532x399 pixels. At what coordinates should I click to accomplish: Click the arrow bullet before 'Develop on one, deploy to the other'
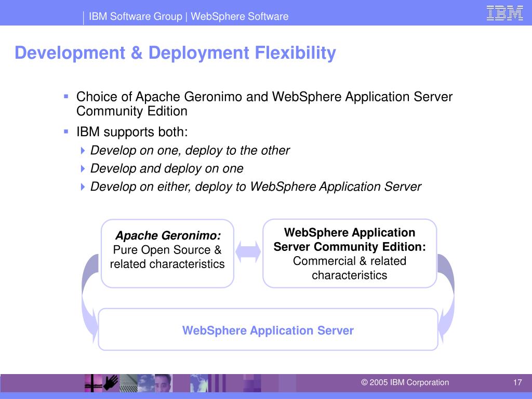pyautogui.click(x=83, y=150)
